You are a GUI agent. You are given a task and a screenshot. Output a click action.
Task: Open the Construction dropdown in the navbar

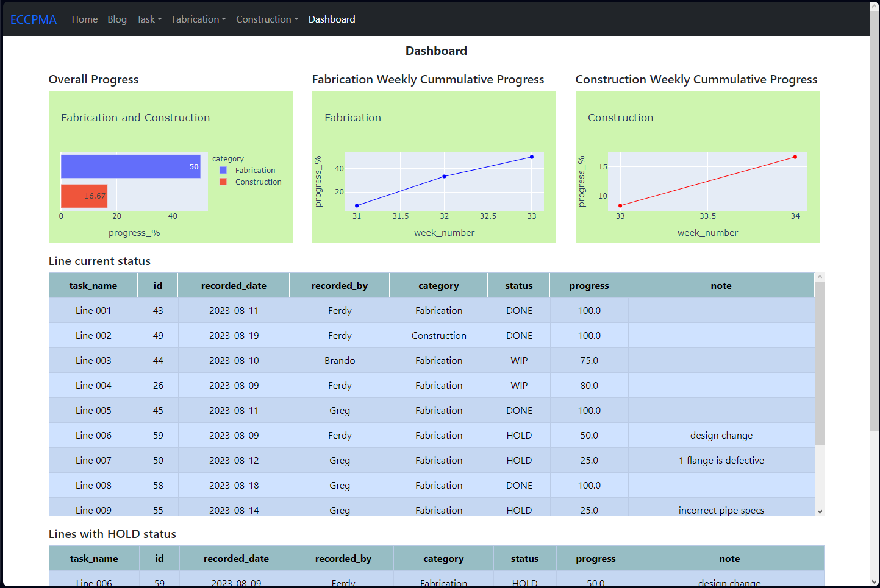tap(267, 19)
